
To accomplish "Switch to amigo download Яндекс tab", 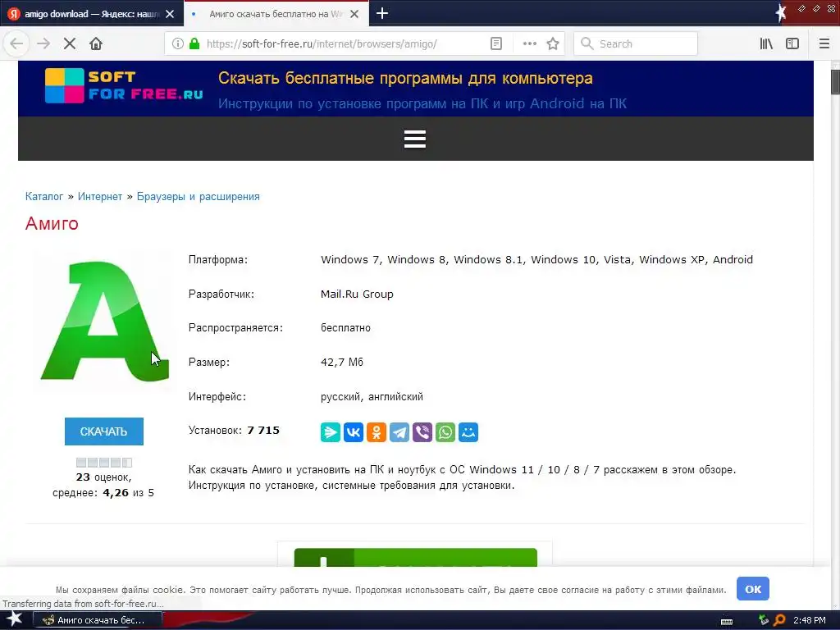I will pos(91,14).
